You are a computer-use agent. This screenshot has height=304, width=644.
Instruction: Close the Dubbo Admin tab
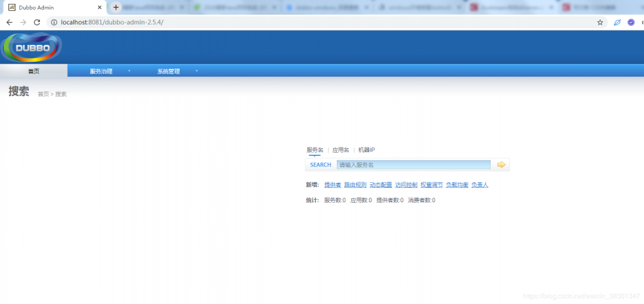coord(99,7)
